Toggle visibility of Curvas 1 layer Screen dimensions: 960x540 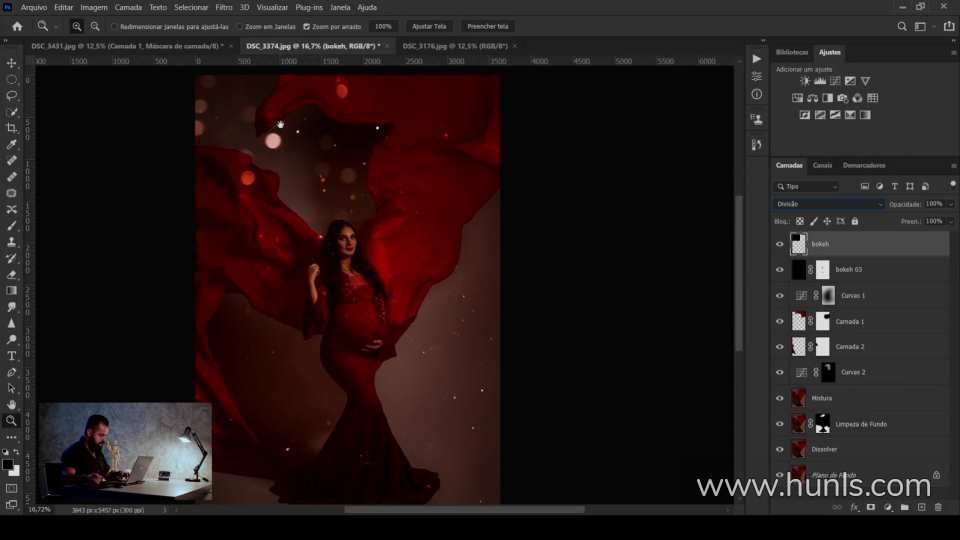[x=780, y=295]
